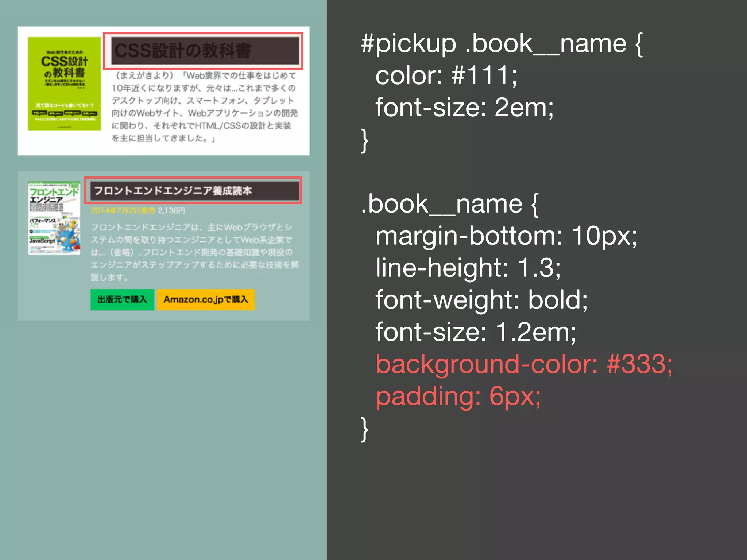Screen dimensions: 747x560
Task: Click the (まえがきより) description paragraph
Action: (204, 107)
